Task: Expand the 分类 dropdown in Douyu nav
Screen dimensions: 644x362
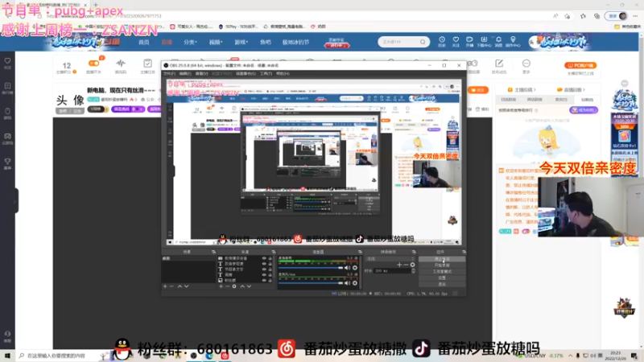Action: point(190,42)
